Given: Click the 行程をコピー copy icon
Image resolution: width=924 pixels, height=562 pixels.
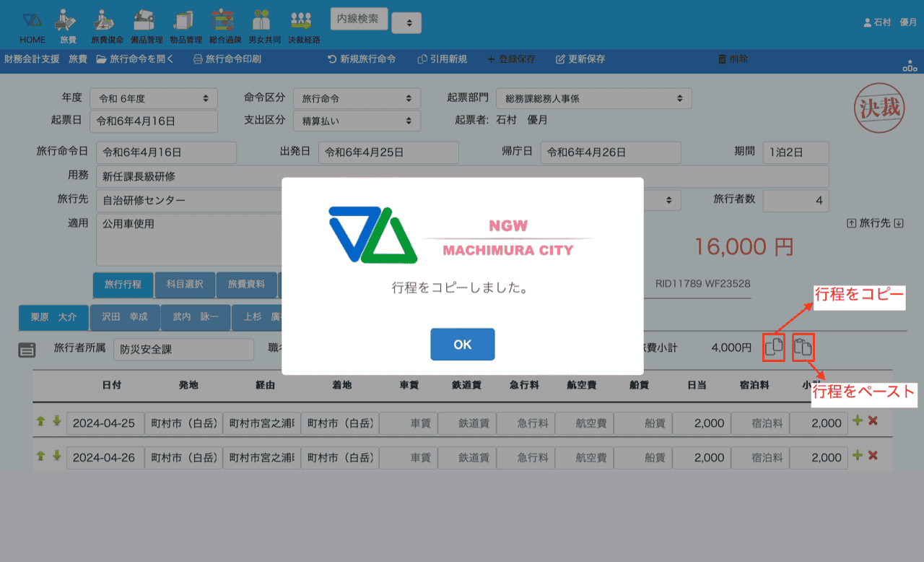Looking at the screenshot, I should [774, 347].
